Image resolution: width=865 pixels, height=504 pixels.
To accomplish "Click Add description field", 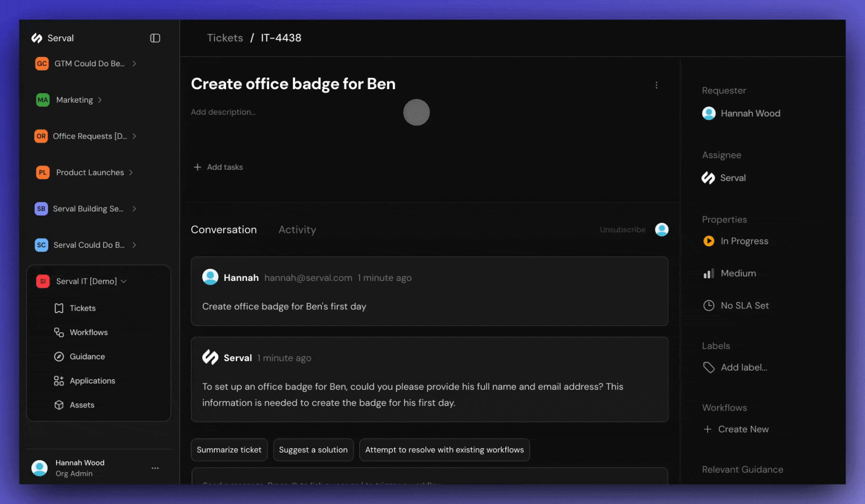I will [x=223, y=112].
